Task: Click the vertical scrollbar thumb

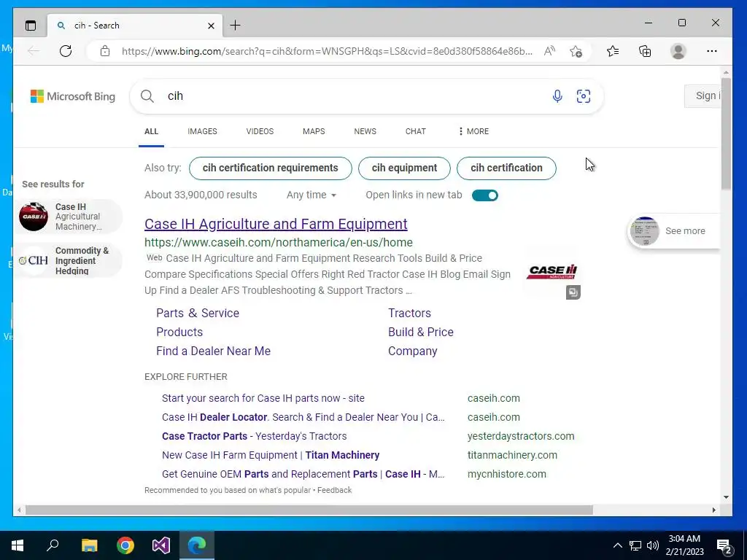Action: point(726,133)
